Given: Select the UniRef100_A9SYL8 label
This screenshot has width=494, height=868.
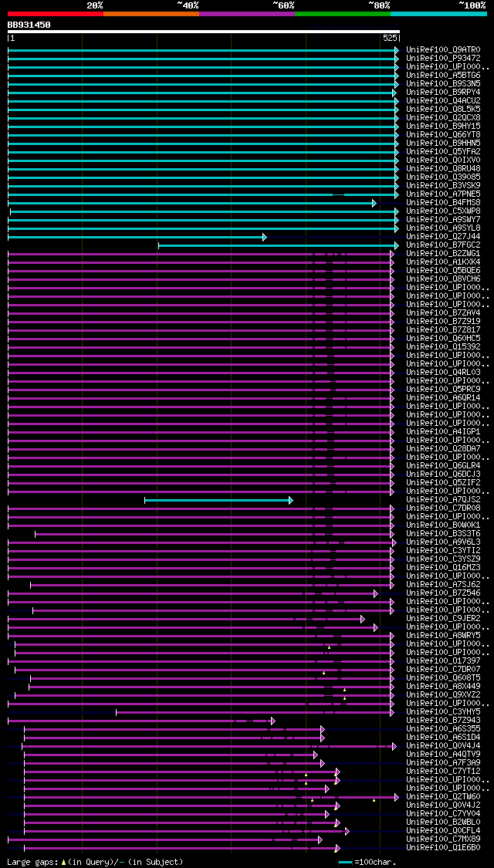Looking at the screenshot, I should [443, 228].
